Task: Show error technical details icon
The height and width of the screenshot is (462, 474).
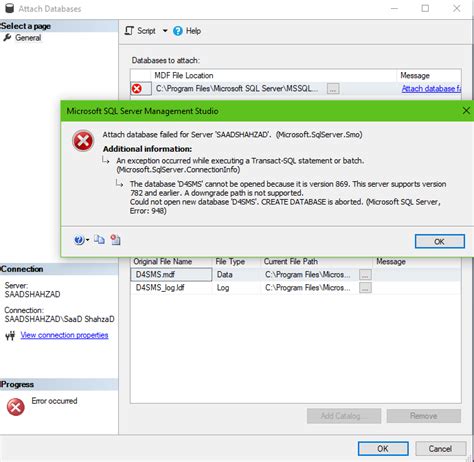Action: [115, 240]
